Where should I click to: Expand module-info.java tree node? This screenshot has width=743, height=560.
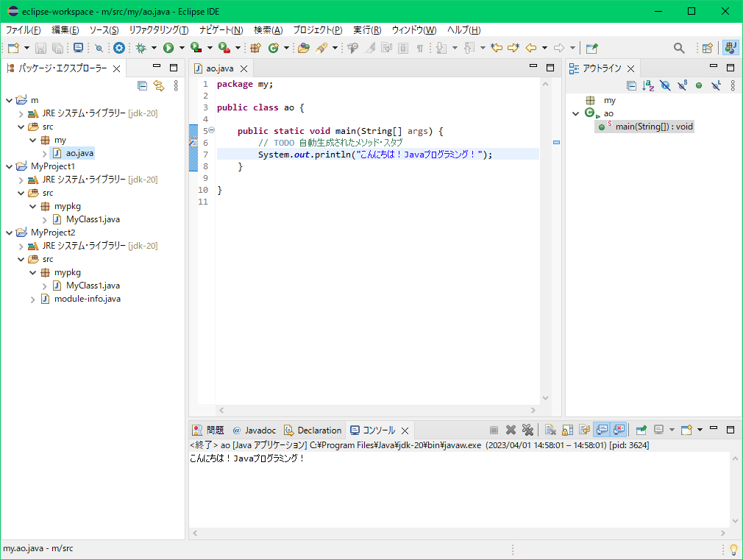point(32,300)
